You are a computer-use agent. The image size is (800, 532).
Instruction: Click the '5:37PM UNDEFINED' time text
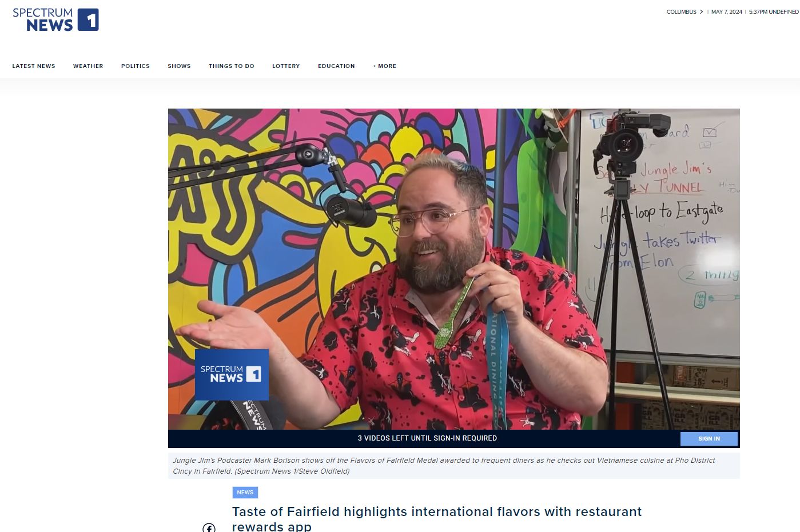(x=773, y=12)
